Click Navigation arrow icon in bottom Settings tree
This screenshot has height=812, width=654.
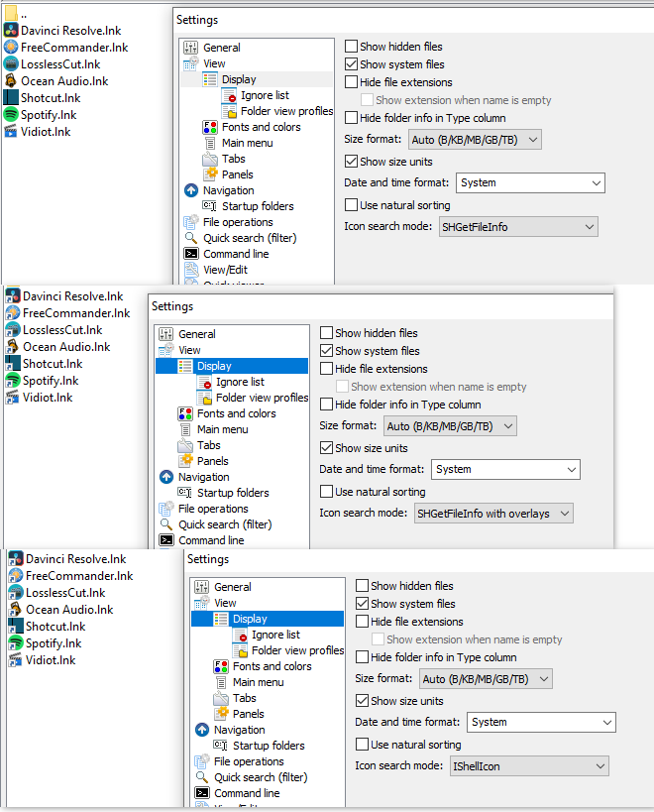point(202,730)
